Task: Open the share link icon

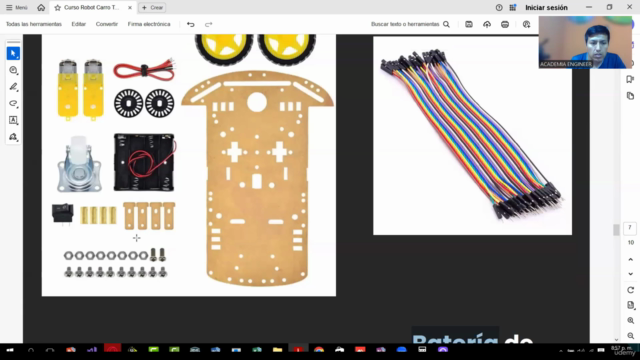Action: pyautogui.click(x=527, y=24)
